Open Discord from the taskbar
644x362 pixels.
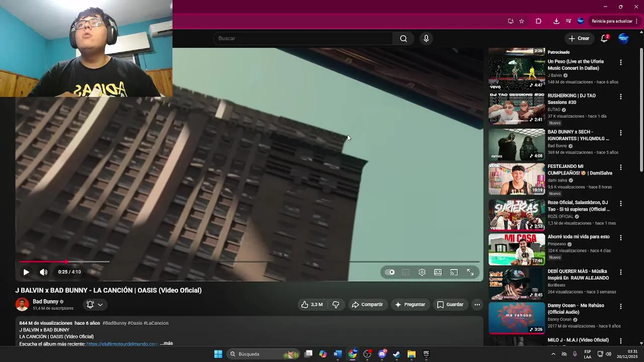[x=382, y=354]
